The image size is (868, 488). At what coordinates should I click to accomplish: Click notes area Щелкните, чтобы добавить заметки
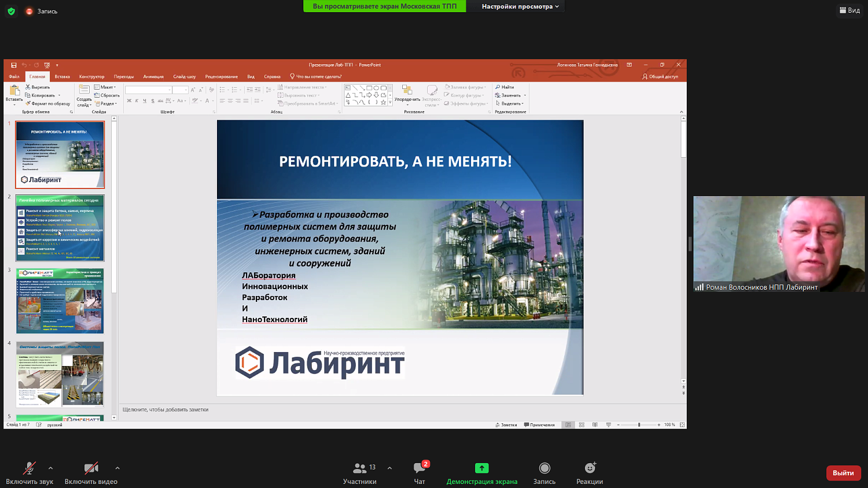(165, 409)
